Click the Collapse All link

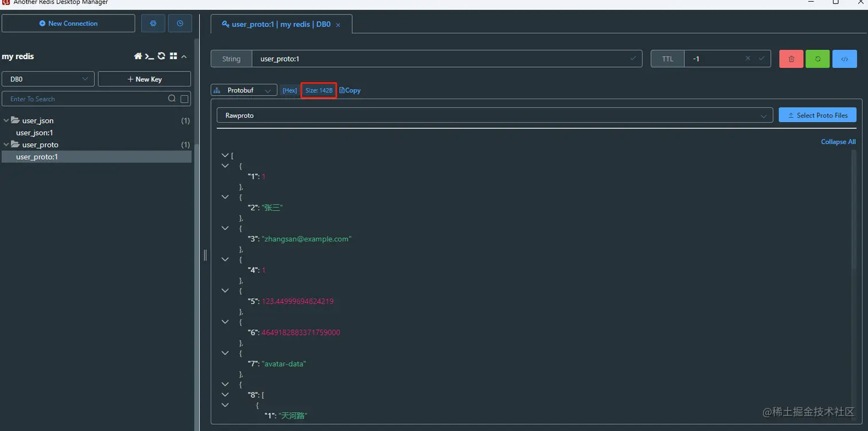pyautogui.click(x=838, y=141)
